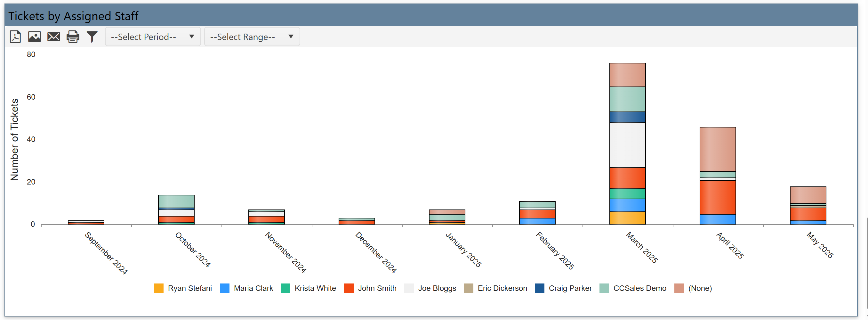Viewport: 868px width, 320px height.
Task: Toggle Krista White legend entry
Action: click(315, 288)
